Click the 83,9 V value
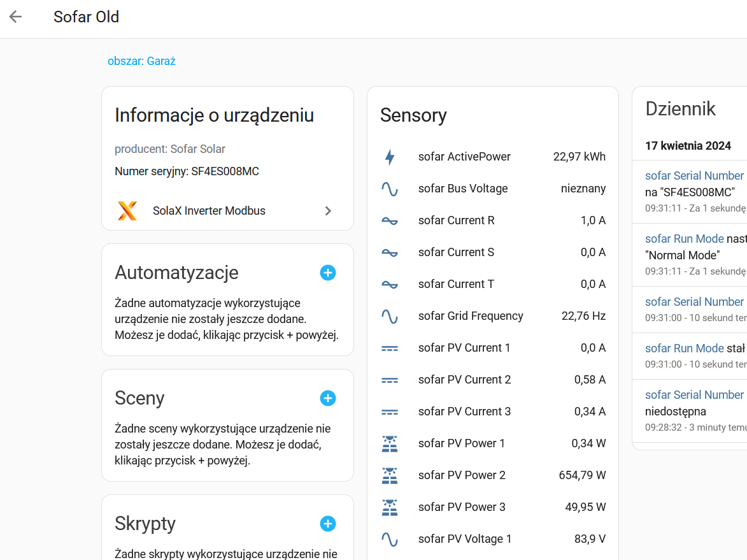The height and width of the screenshot is (560, 747). click(590, 539)
